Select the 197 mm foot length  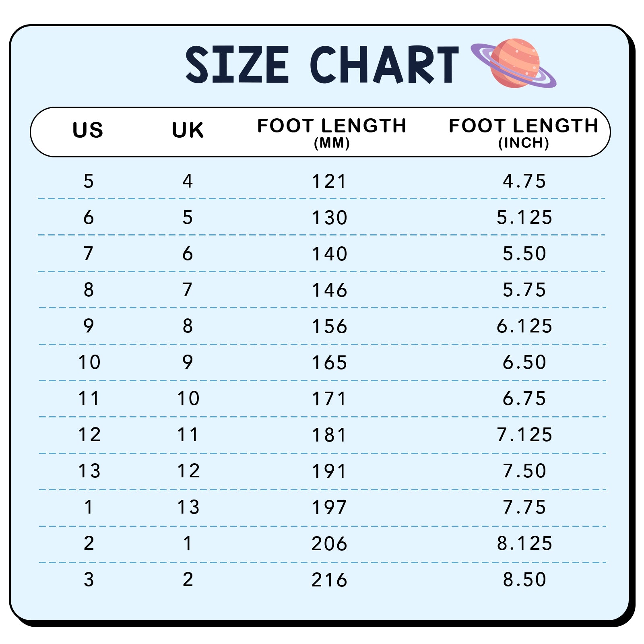(x=329, y=508)
